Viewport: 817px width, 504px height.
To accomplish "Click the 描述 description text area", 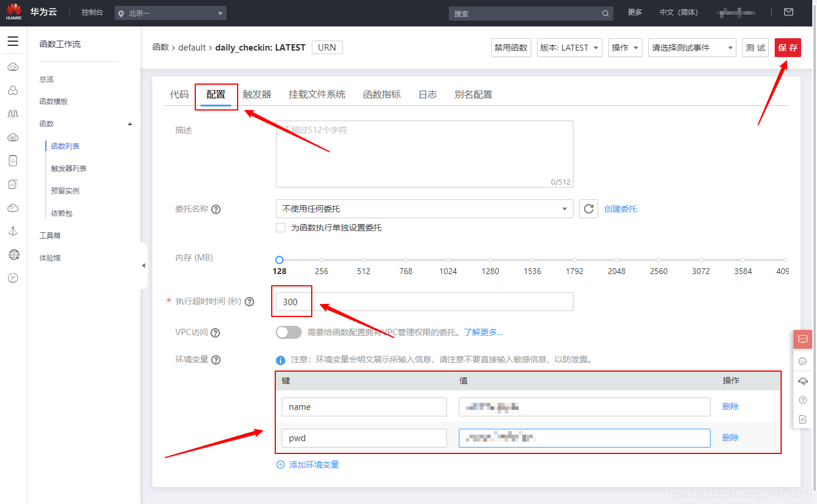I will coord(425,154).
